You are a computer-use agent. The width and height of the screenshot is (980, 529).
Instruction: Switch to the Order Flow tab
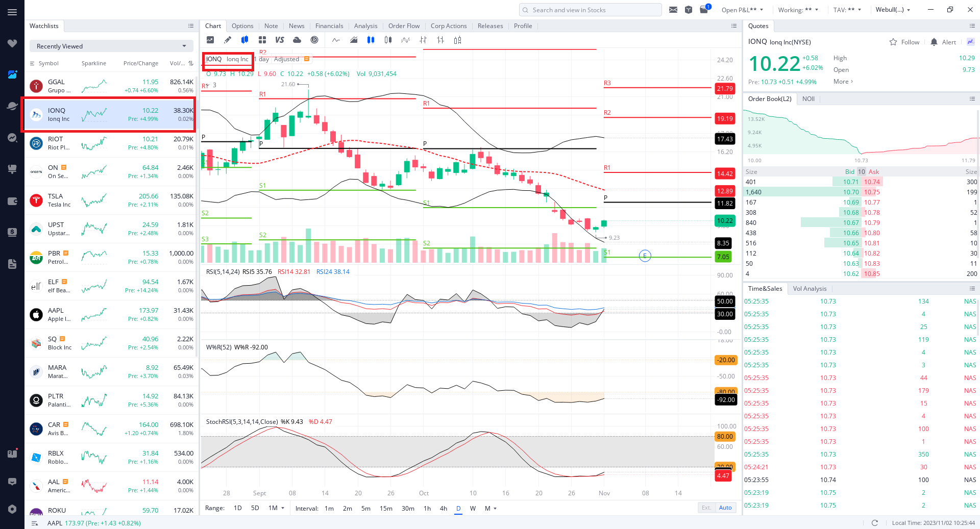pyautogui.click(x=404, y=26)
